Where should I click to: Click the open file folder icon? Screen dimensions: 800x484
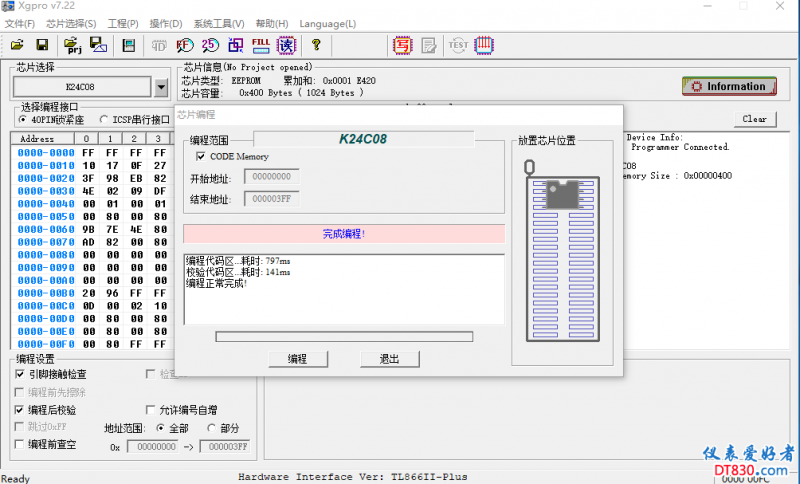tap(17, 44)
